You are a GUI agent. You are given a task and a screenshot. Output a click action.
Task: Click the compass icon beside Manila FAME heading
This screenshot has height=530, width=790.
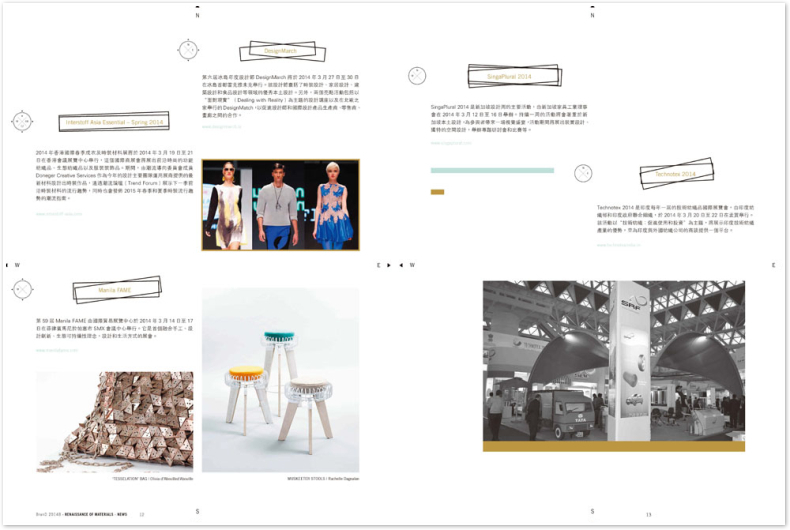click(x=22, y=289)
